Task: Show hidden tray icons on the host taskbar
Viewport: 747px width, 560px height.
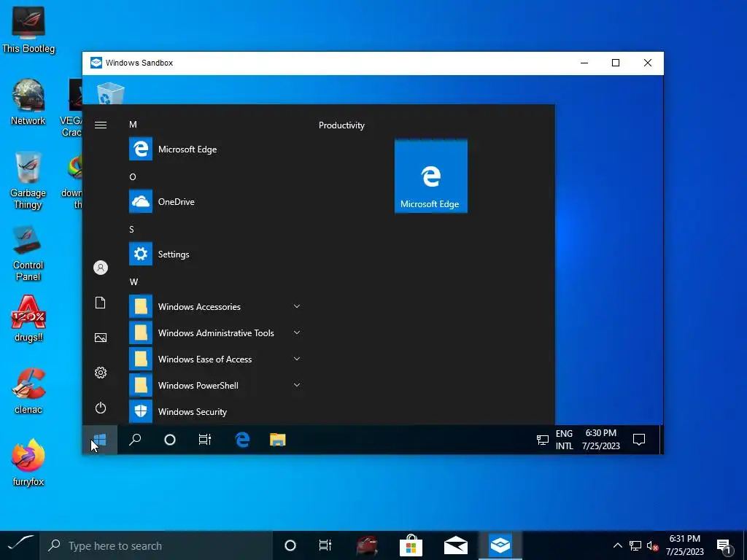Action: click(617, 545)
